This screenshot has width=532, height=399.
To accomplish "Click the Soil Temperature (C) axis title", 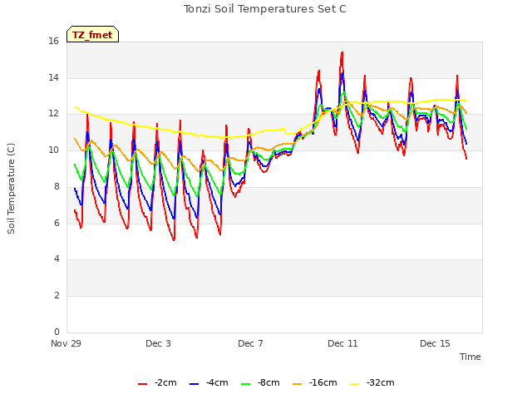I will (11, 189).
